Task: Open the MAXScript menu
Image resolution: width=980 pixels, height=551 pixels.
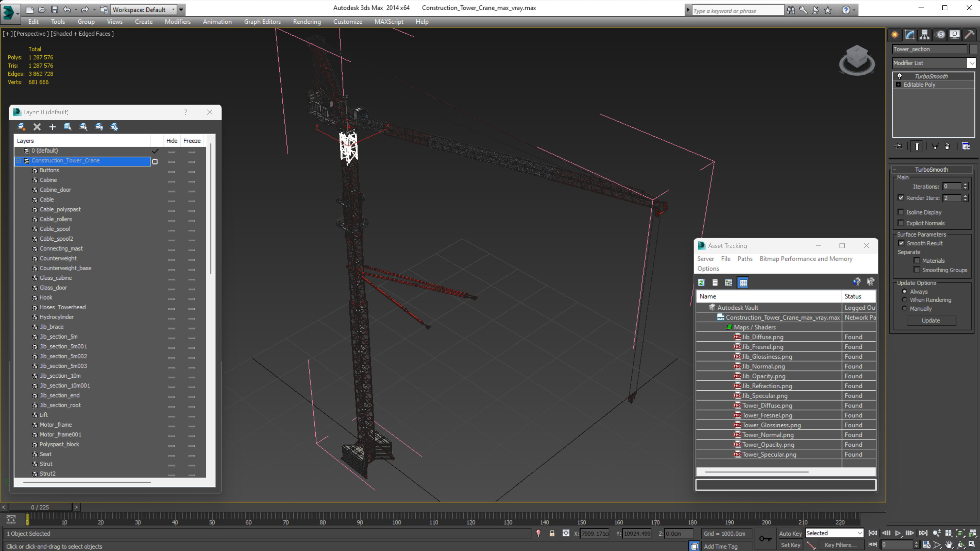Action: click(x=389, y=22)
